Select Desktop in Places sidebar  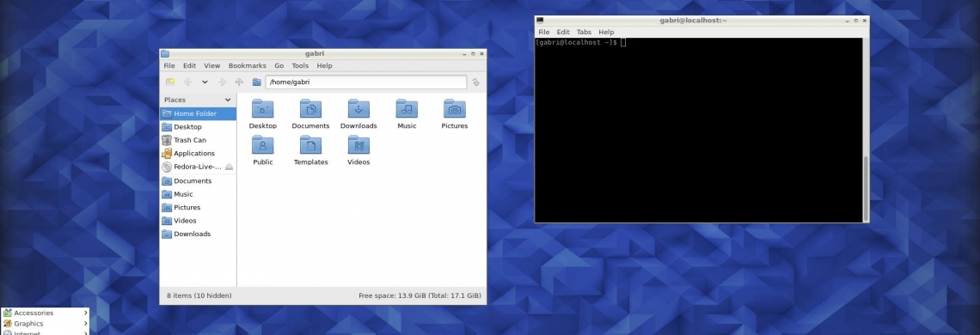[198, 127]
